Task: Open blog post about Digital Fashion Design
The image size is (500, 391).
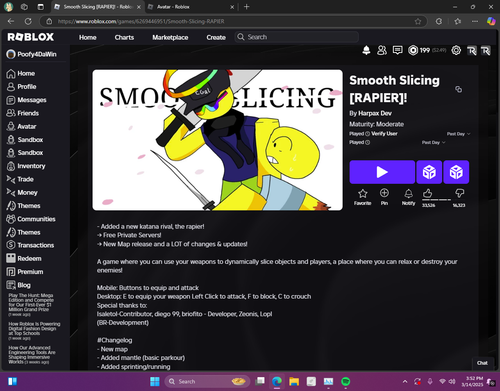Action: coord(34,331)
